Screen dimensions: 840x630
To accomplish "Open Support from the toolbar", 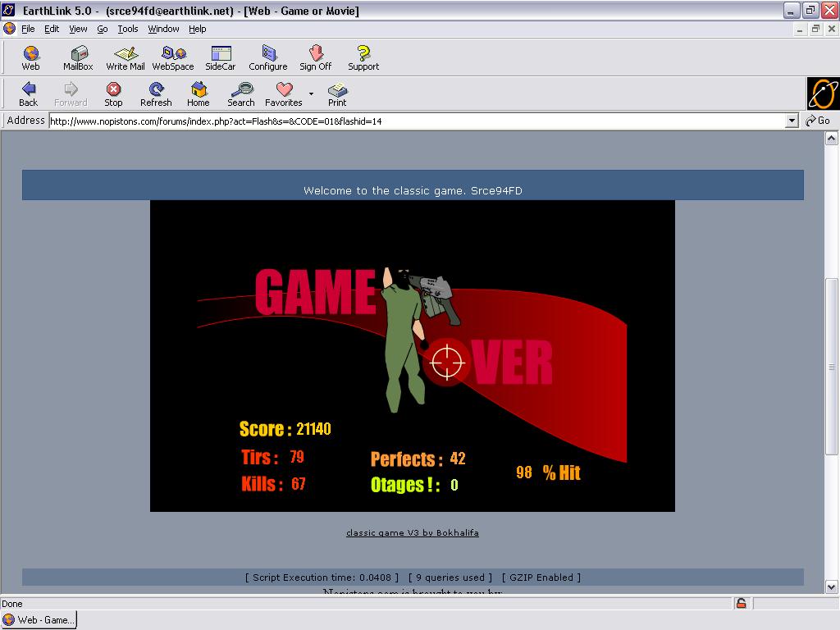I will pyautogui.click(x=363, y=57).
